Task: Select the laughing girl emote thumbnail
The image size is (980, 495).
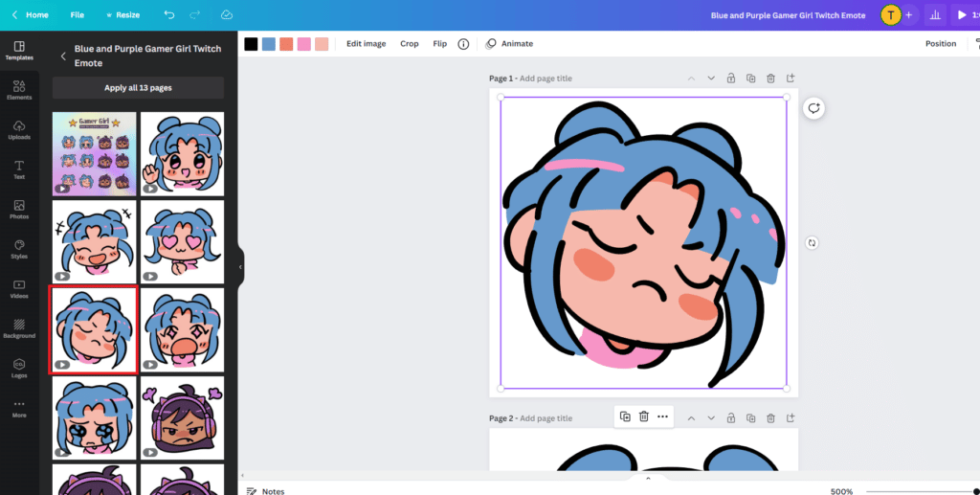Action: tap(95, 241)
